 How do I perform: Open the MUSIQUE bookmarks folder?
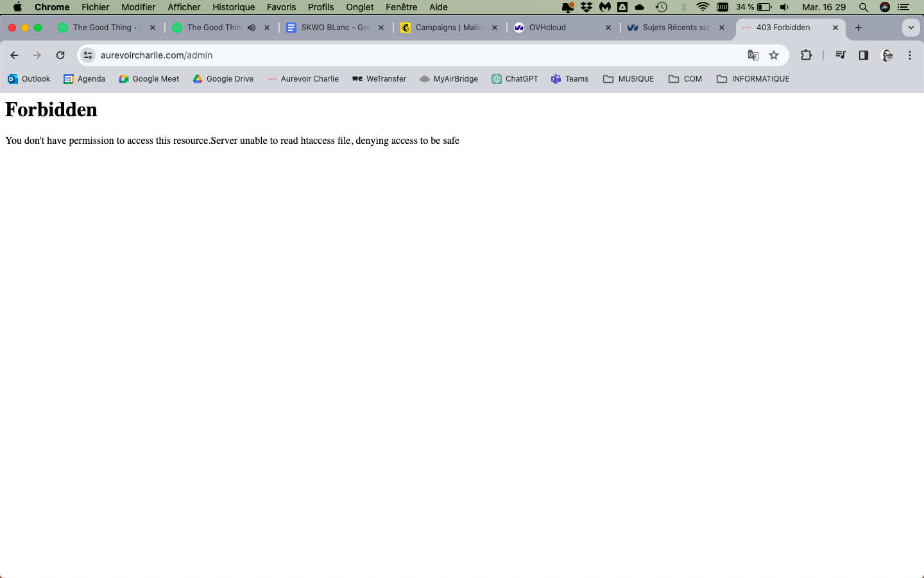(x=629, y=79)
